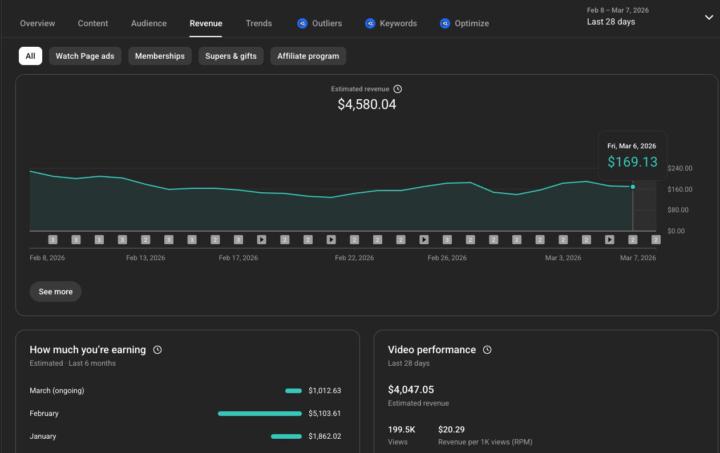
Task: Click the Keywords tab icon
Action: click(x=370, y=23)
